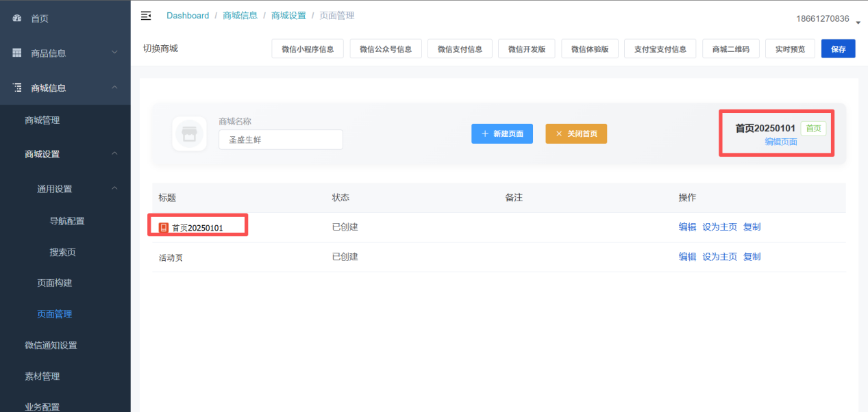Focus the 商城名称 input field
This screenshot has width=868, height=412.
click(x=281, y=140)
